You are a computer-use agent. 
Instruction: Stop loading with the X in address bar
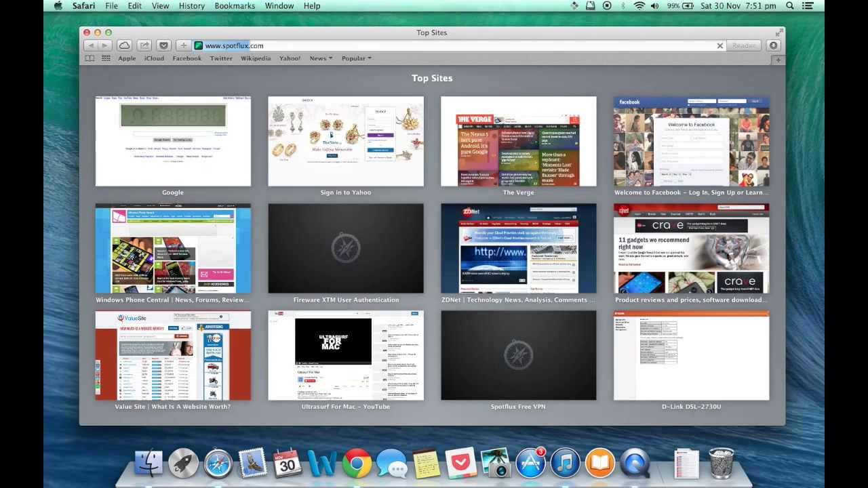pyautogui.click(x=720, y=45)
